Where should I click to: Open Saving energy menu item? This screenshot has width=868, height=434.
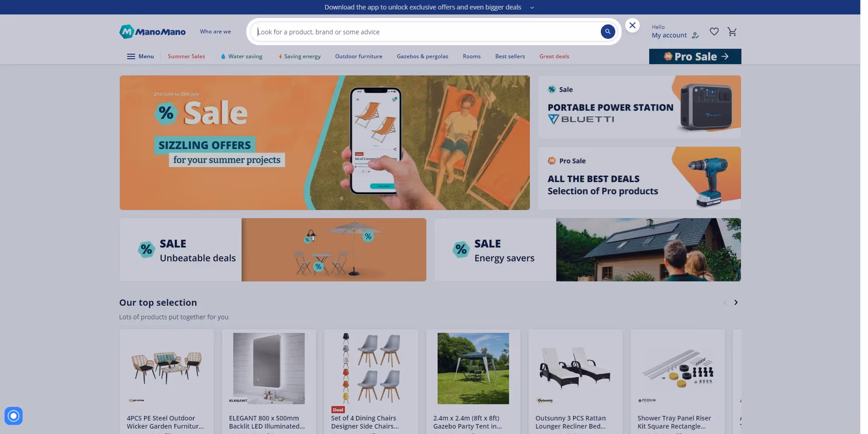click(x=299, y=56)
